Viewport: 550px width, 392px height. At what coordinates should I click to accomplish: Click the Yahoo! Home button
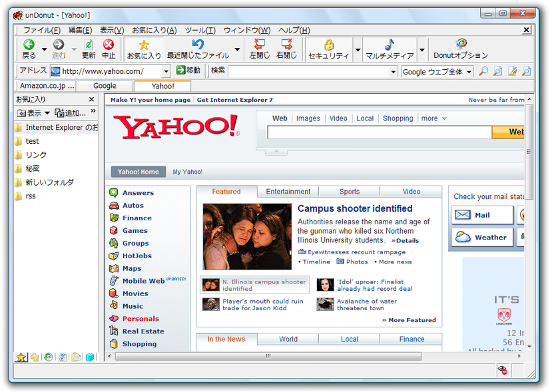[x=138, y=172]
